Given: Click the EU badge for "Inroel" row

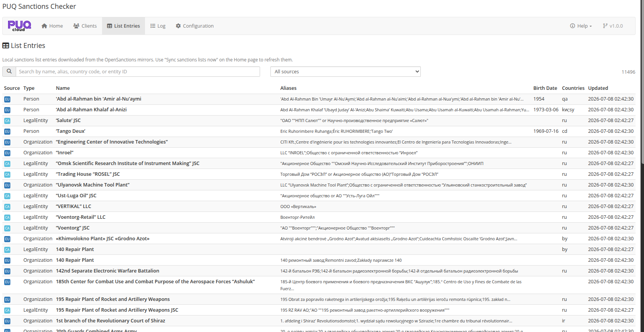Looking at the screenshot, I should (x=7, y=153).
